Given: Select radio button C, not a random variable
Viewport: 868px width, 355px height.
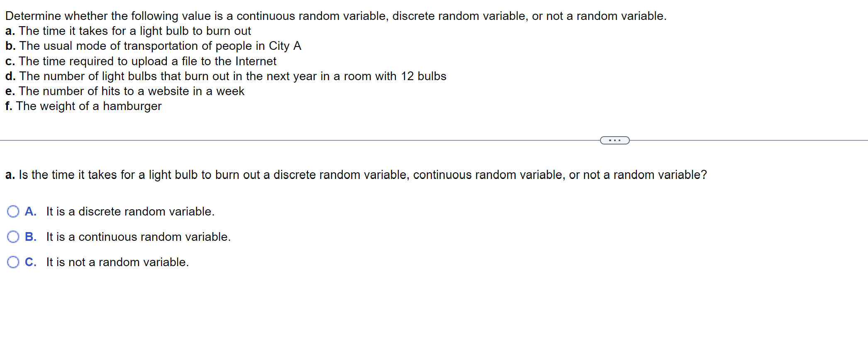Looking at the screenshot, I should point(13,262).
